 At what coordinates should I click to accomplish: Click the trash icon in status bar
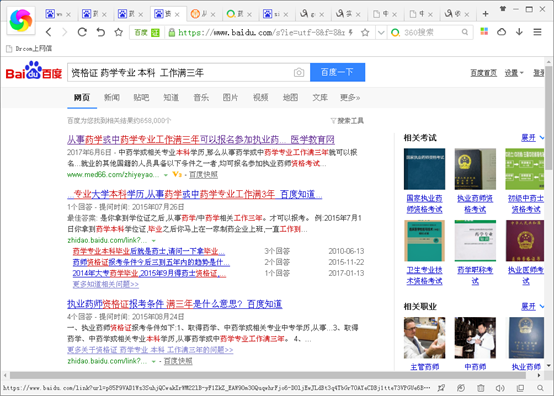point(481,388)
